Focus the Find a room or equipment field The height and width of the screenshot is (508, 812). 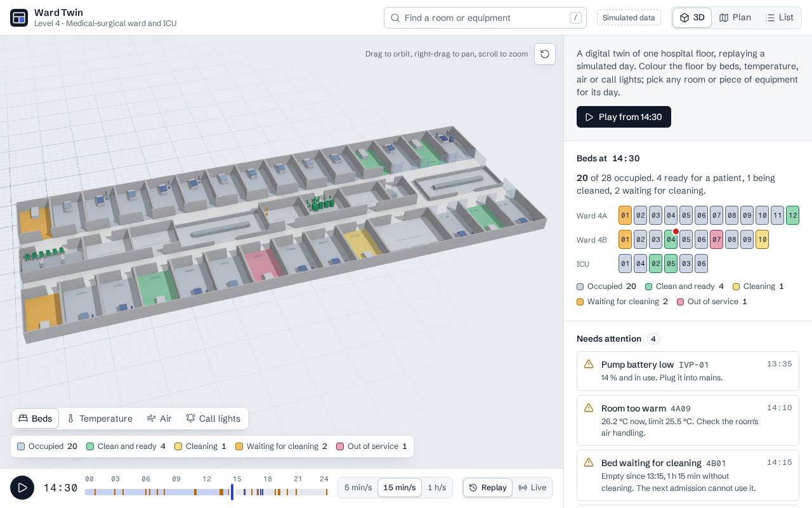[x=485, y=18]
